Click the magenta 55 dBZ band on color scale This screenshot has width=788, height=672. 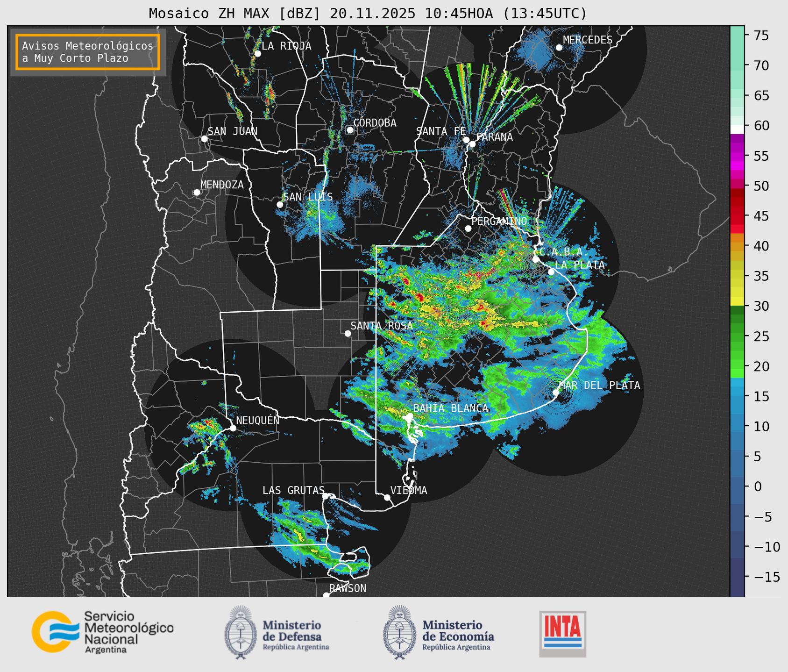tap(737, 156)
